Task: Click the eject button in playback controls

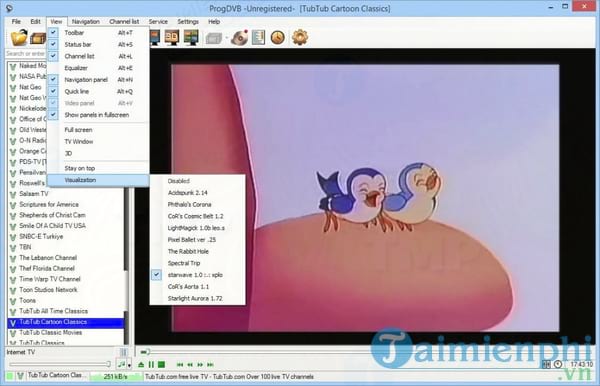Action: [141, 365]
